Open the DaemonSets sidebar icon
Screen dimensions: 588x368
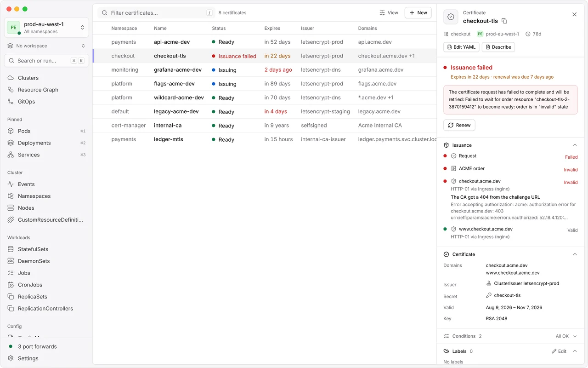click(11, 261)
